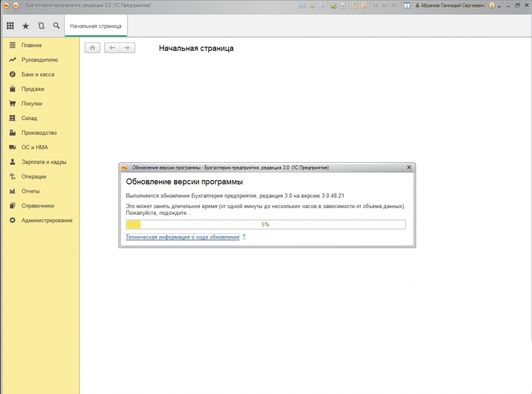Open the Склад section
This screenshot has height=394, width=532.
tap(29, 118)
